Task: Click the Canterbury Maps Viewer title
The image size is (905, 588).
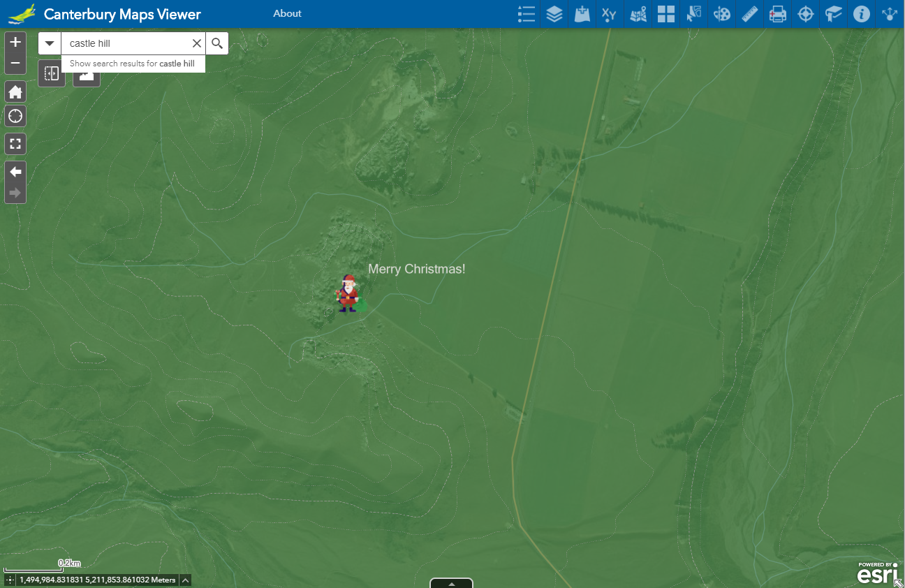Action: [122, 14]
